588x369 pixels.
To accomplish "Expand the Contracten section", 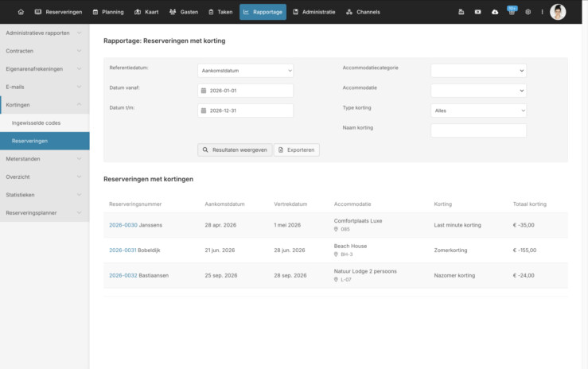I will coord(45,51).
